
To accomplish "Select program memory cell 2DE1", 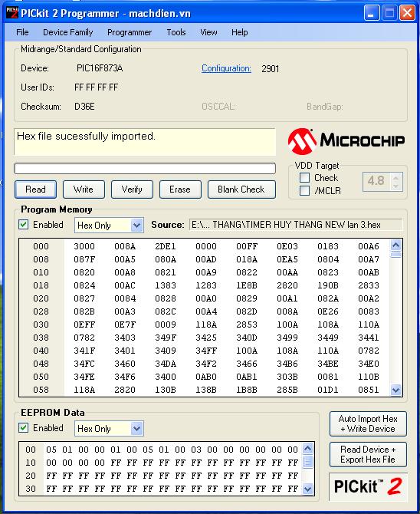I will (x=166, y=246).
